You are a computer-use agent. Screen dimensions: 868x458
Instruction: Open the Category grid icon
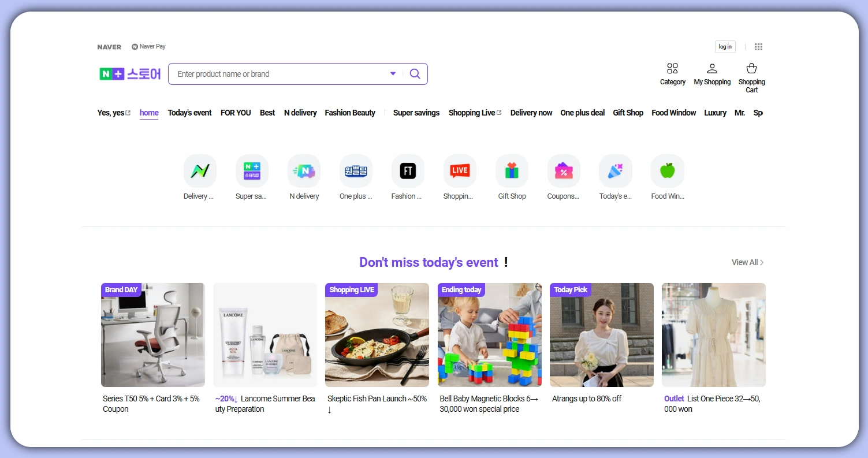(672, 68)
